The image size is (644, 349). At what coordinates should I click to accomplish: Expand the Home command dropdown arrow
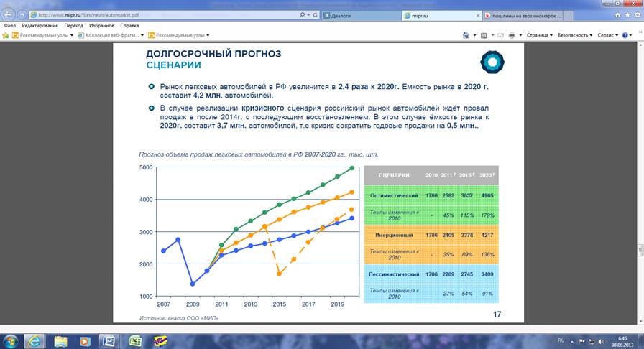474,35
